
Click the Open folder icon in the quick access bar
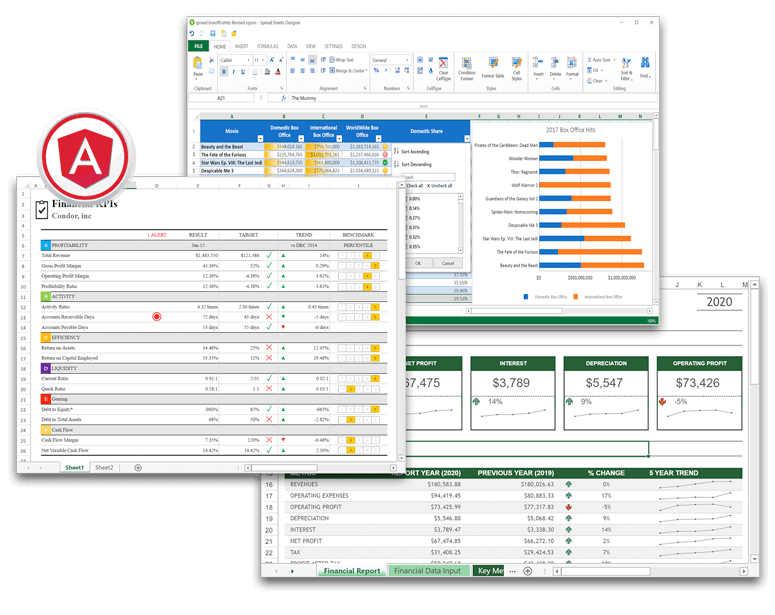click(x=234, y=34)
